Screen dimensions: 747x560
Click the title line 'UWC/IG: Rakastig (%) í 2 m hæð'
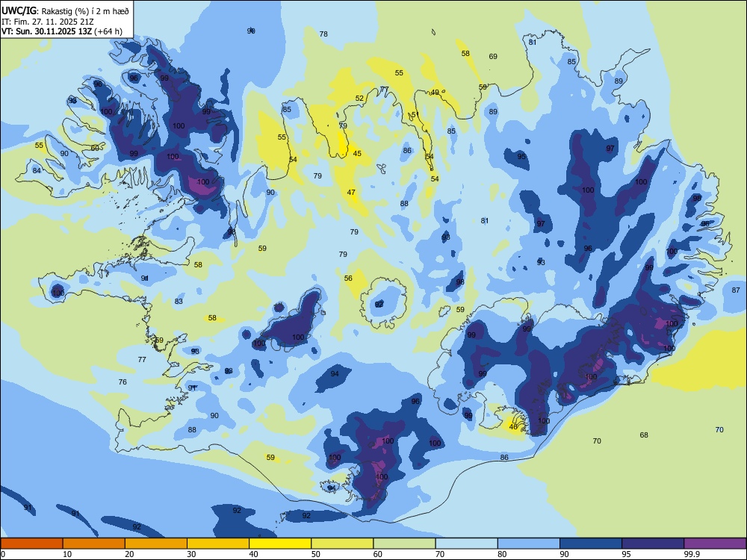click(65, 10)
